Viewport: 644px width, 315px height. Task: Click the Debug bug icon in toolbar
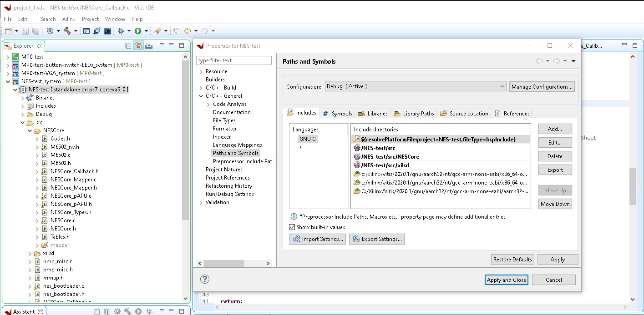pyautogui.click(x=121, y=31)
